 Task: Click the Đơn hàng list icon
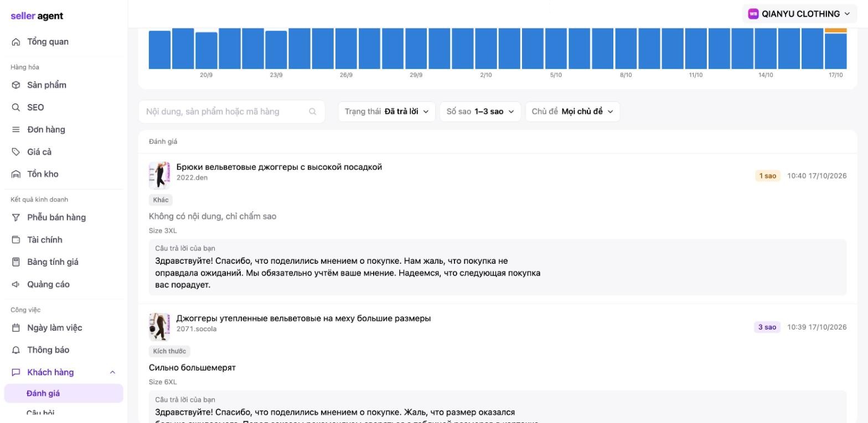pos(15,129)
